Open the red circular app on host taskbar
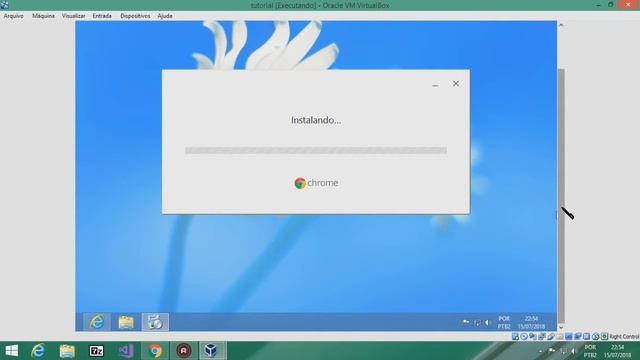Image resolution: width=640 pixels, height=360 pixels. (x=184, y=351)
